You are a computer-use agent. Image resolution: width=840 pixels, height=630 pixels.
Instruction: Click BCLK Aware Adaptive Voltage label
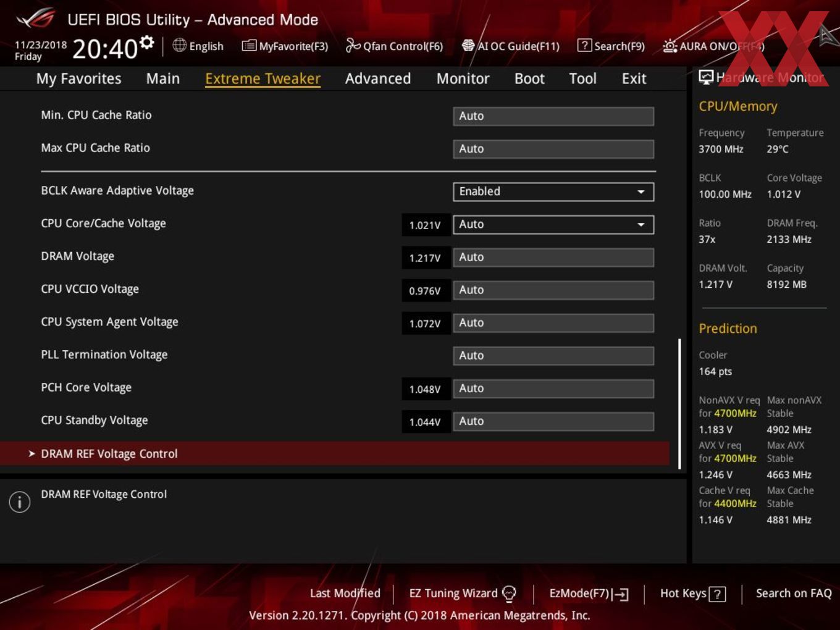tap(117, 191)
